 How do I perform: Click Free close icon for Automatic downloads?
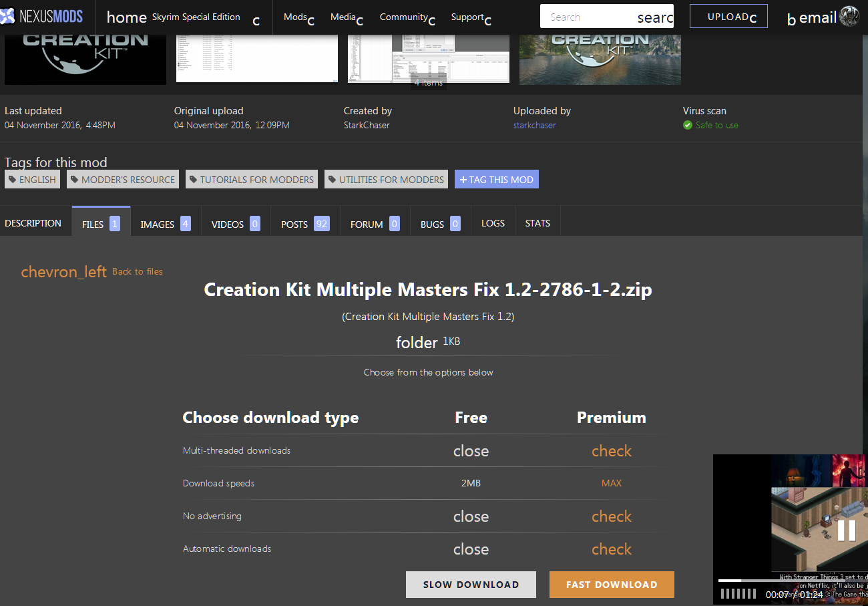(x=471, y=549)
